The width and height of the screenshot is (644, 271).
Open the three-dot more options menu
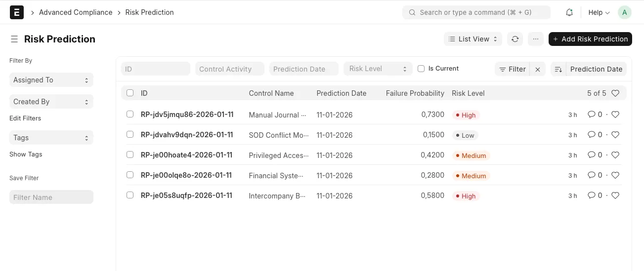536,39
